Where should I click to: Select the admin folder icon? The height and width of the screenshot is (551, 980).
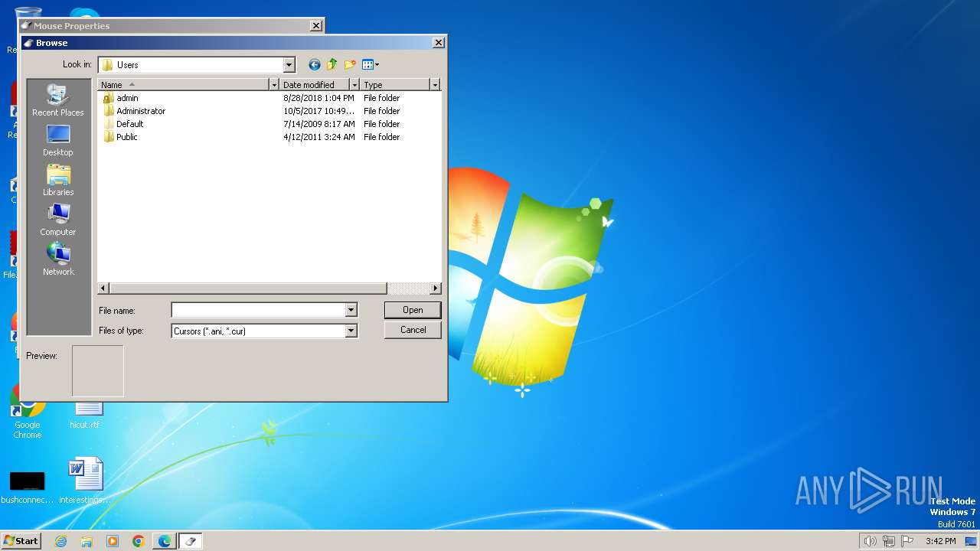(108, 98)
